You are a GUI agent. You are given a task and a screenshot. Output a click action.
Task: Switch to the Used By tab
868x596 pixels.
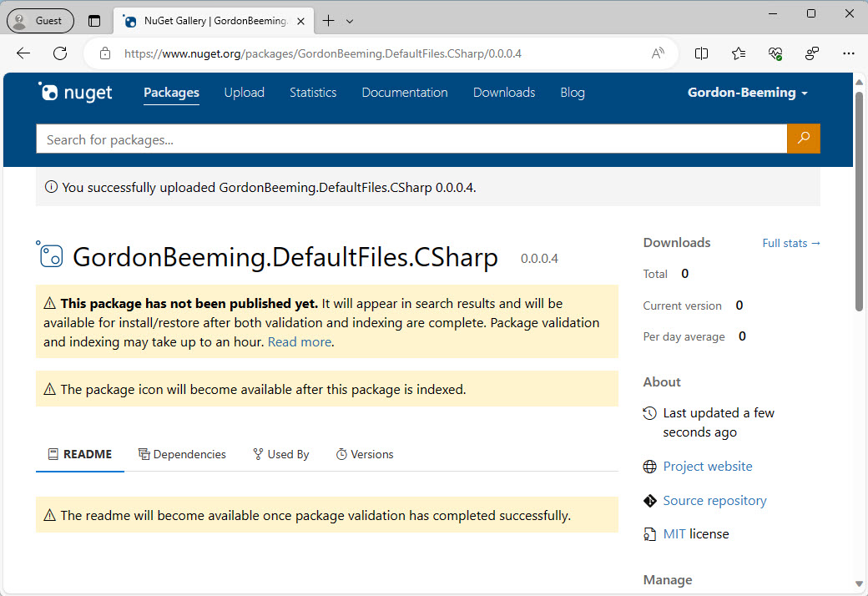[x=280, y=455]
